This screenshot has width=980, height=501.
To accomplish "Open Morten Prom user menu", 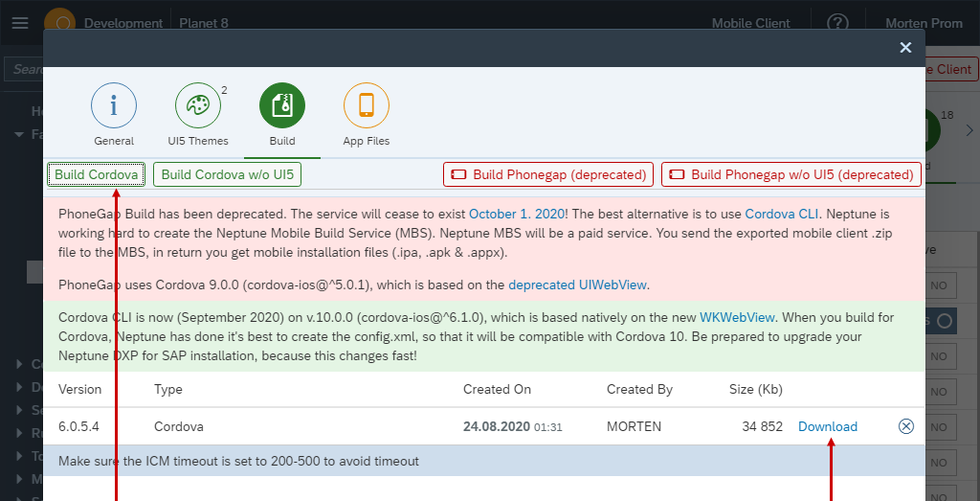I will pos(924,23).
